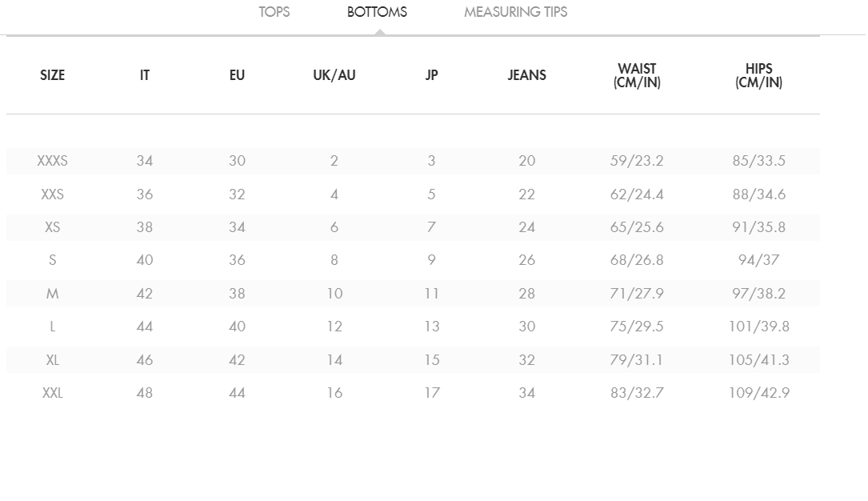Click the XL size row label
Image resolution: width=868 pixels, height=501 pixels.
coord(53,360)
